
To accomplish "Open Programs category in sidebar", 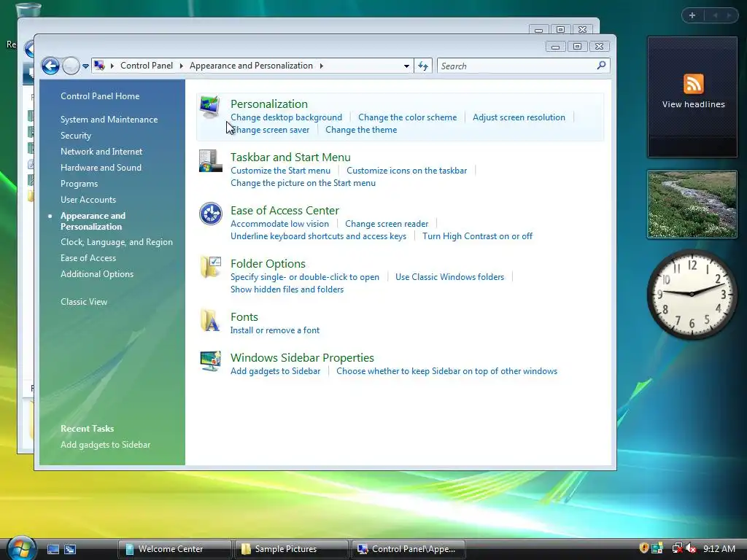I will click(x=79, y=184).
